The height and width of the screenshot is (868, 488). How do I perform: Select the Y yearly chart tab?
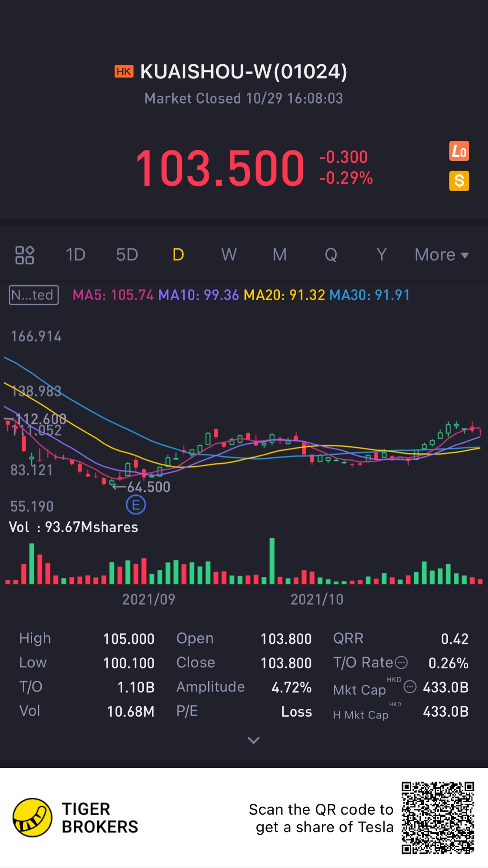coord(381,255)
